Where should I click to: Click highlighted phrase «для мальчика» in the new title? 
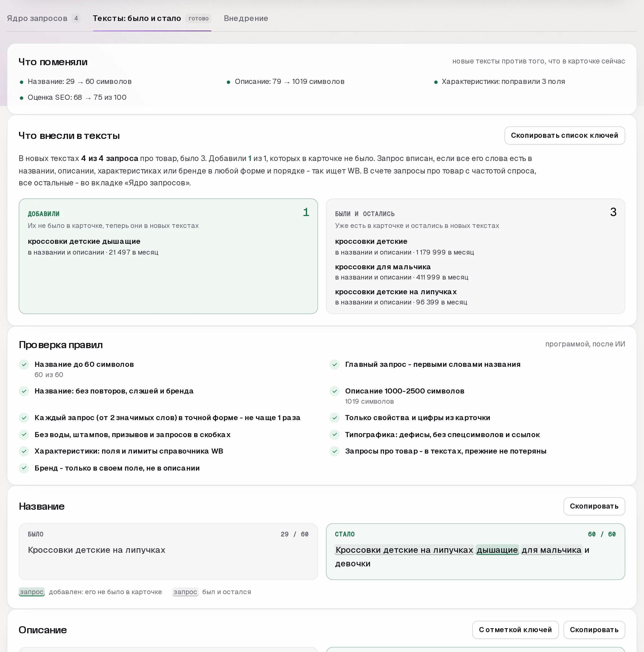tap(552, 550)
